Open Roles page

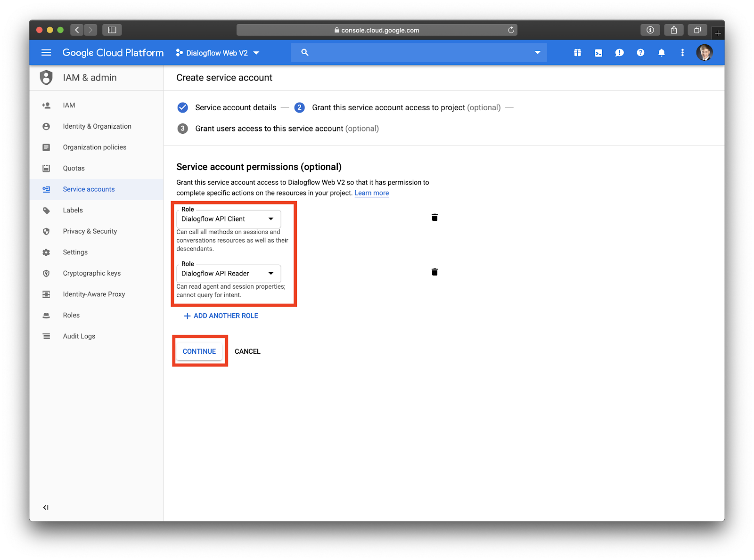coord(71,315)
